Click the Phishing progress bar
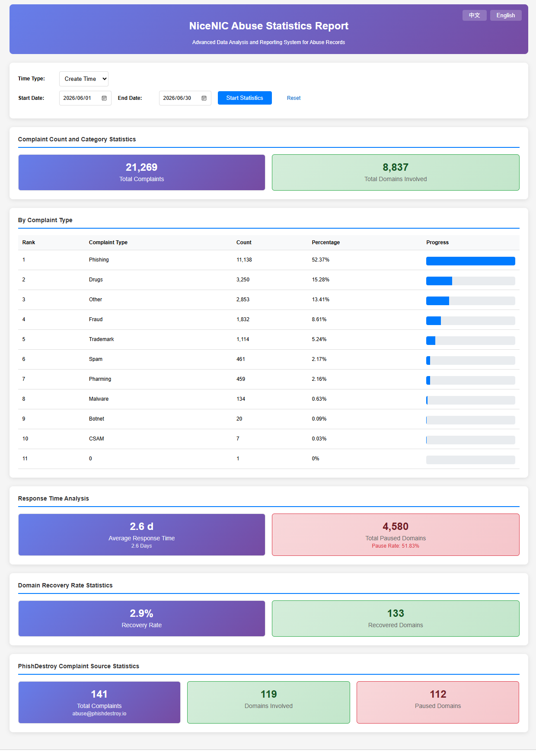The width and height of the screenshot is (536, 756). [x=471, y=261]
